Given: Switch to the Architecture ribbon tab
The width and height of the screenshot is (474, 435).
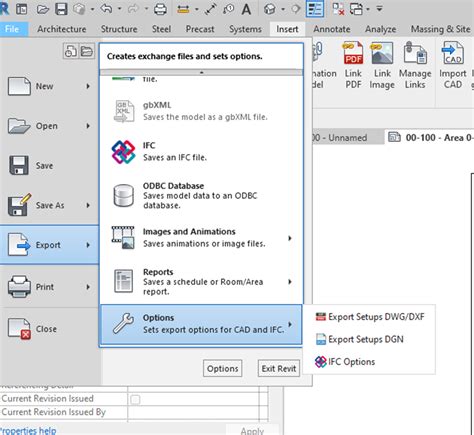Looking at the screenshot, I should pyautogui.click(x=62, y=29).
